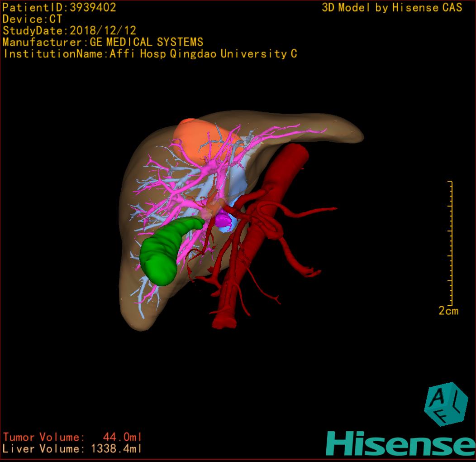The image size is (476, 462).
Task: Click the Tumor Volume readout
Action: [72, 437]
